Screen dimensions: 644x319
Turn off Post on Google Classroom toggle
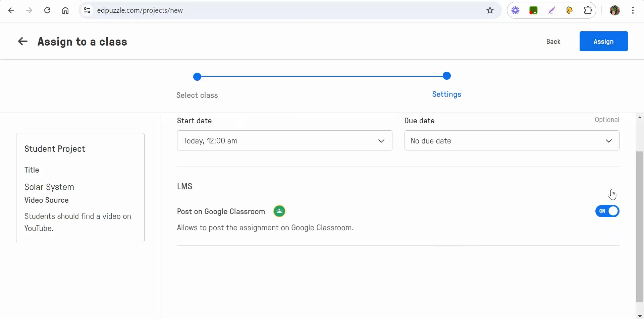(x=607, y=211)
